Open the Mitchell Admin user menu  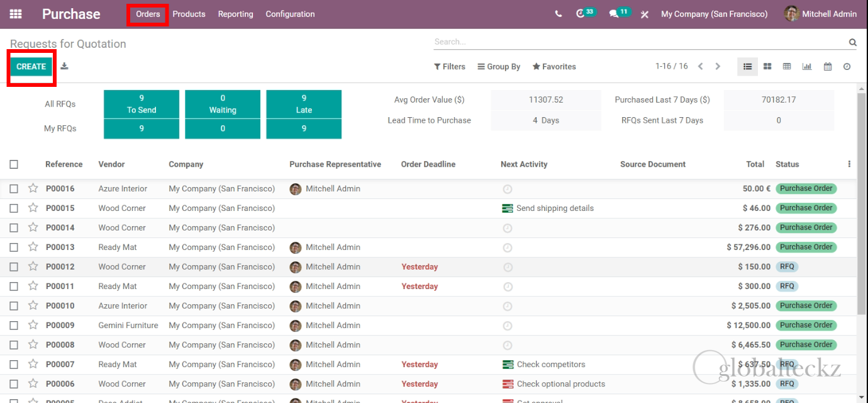(821, 14)
